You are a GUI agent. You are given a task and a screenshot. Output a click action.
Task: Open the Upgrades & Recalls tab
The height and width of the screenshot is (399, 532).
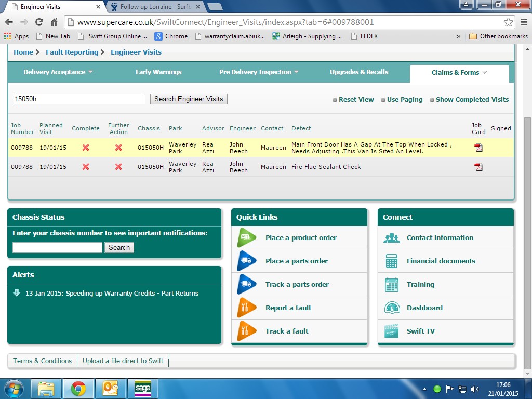(x=359, y=72)
